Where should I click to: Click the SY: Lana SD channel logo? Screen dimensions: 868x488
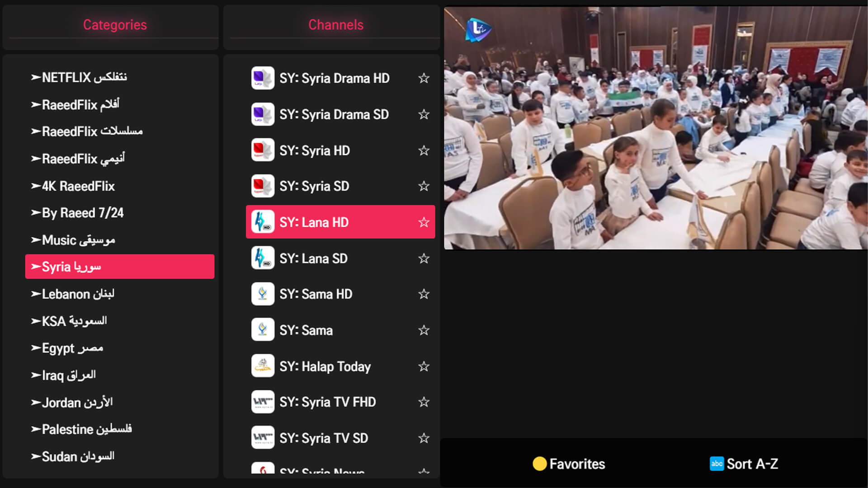click(263, 258)
